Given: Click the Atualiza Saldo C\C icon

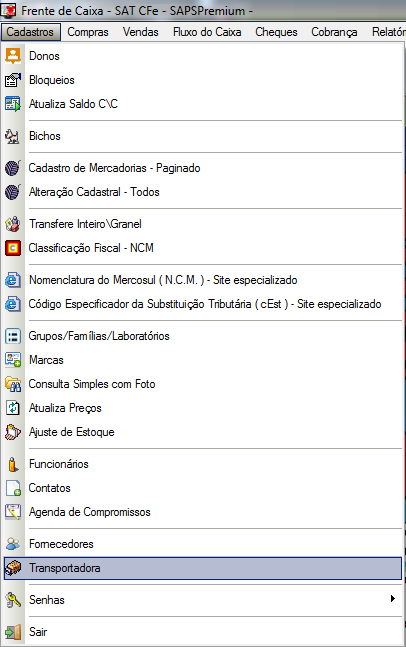Looking at the screenshot, I should point(13,104).
